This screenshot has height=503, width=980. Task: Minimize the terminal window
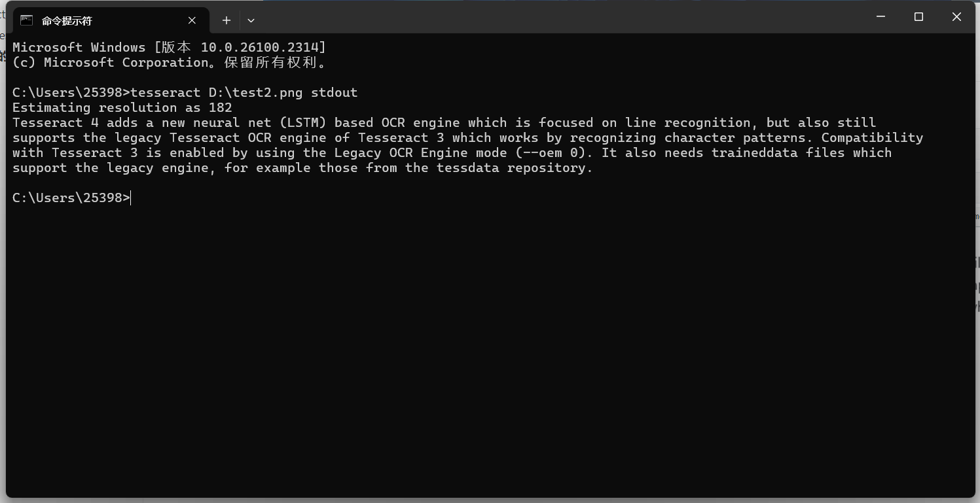coord(880,17)
